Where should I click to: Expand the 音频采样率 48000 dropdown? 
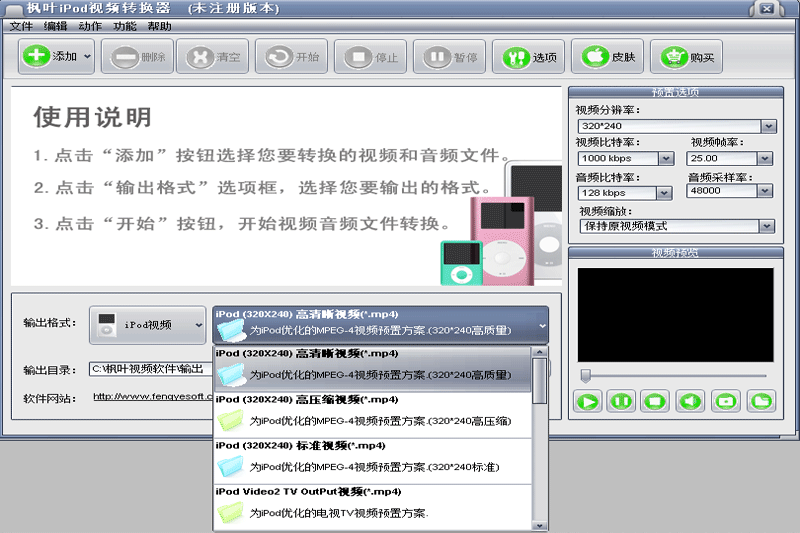coord(765,191)
